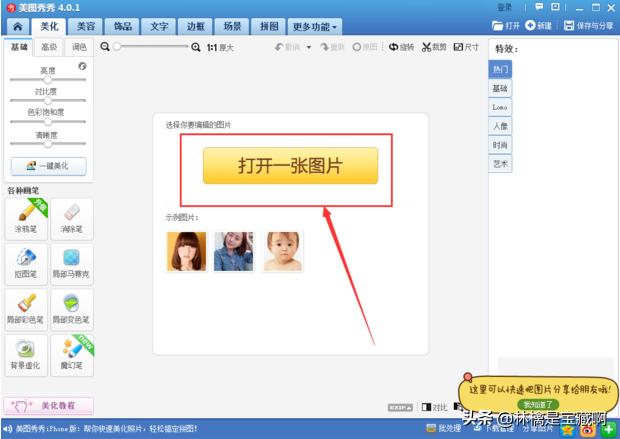Expand the EXIF info panel
The width and height of the screenshot is (620, 439).
tap(400, 408)
